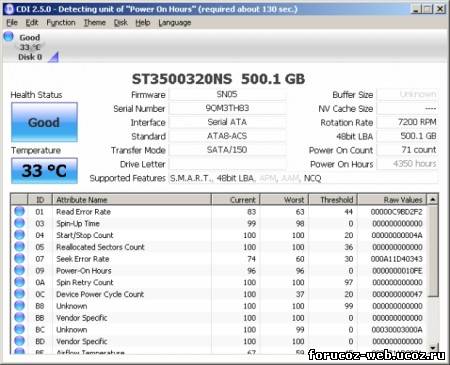
Task: Select the Spin-Up Time attribute name
Action: (x=78, y=223)
